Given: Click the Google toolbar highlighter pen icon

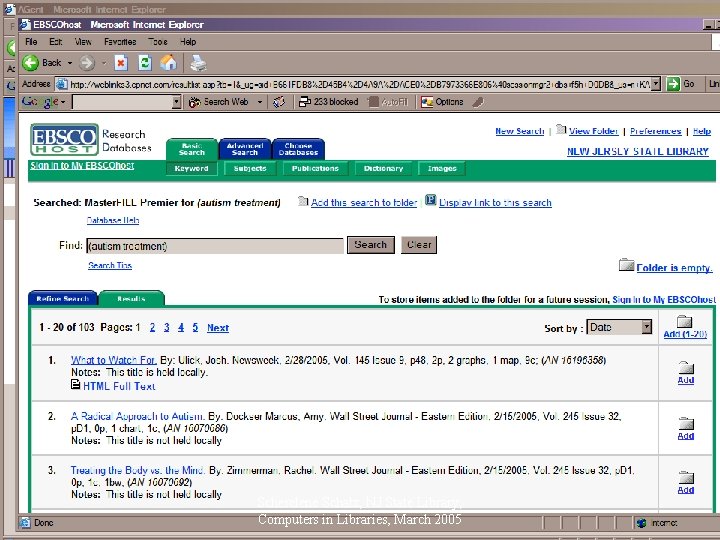Looking at the screenshot, I should click(x=478, y=102).
